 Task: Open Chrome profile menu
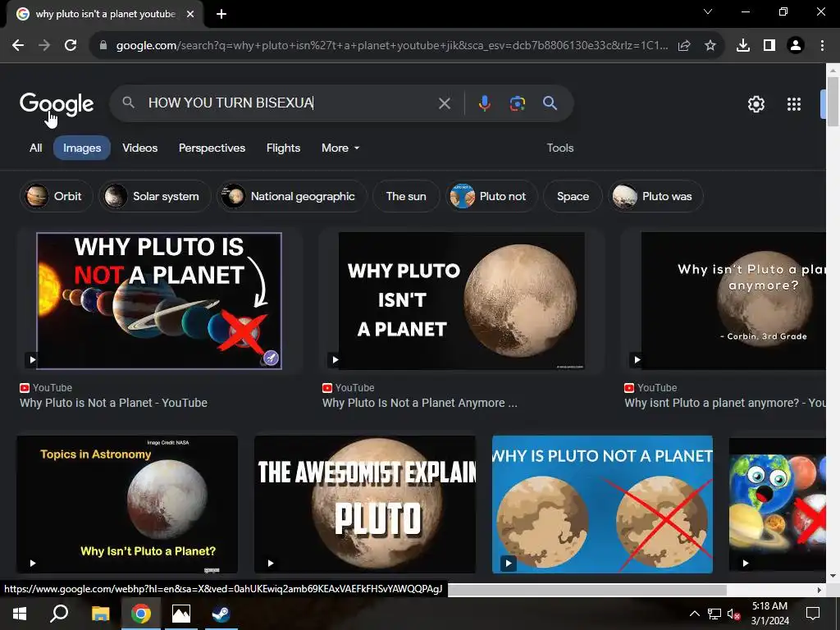tap(796, 46)
